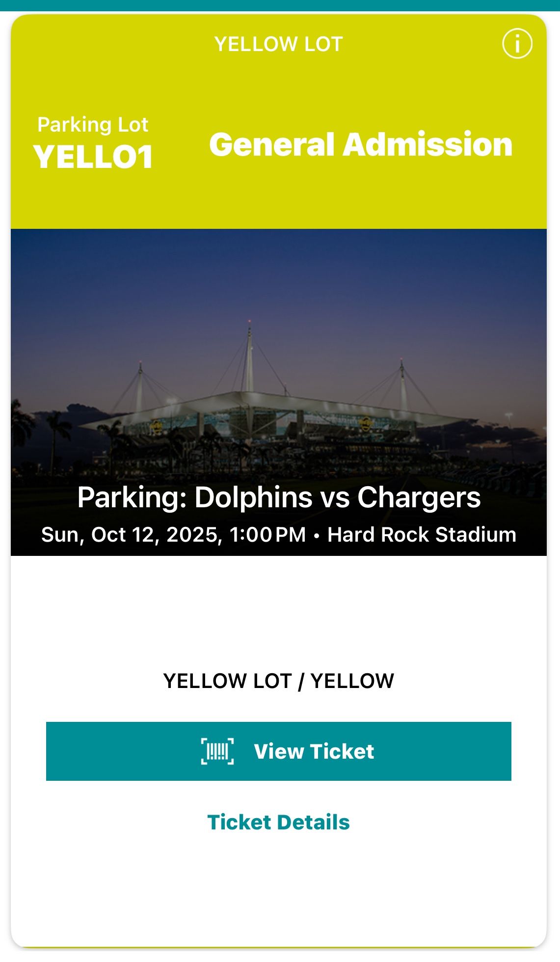Click the barcode icon on View Ticket

[217, 751]
